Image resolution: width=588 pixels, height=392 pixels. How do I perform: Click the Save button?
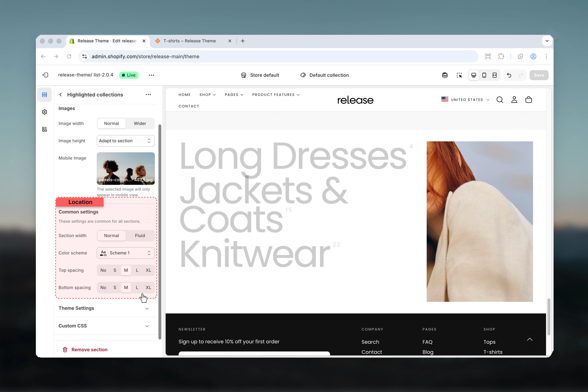click(539, 75)
